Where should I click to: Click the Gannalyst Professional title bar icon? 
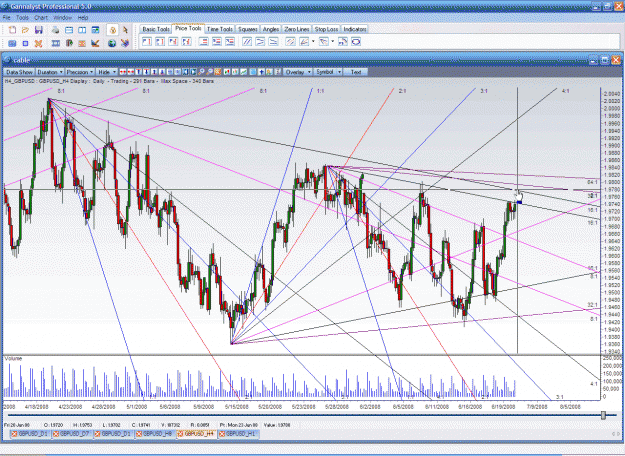pos(5,6)
